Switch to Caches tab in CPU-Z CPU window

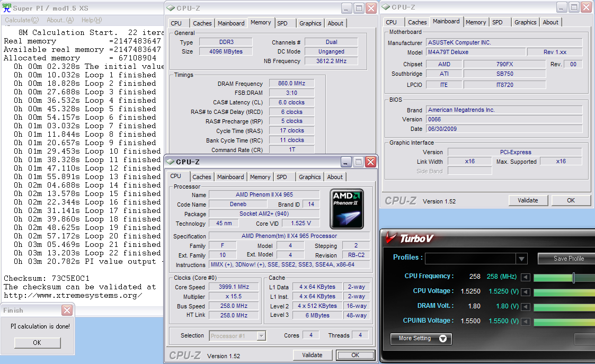click(201, 177)
